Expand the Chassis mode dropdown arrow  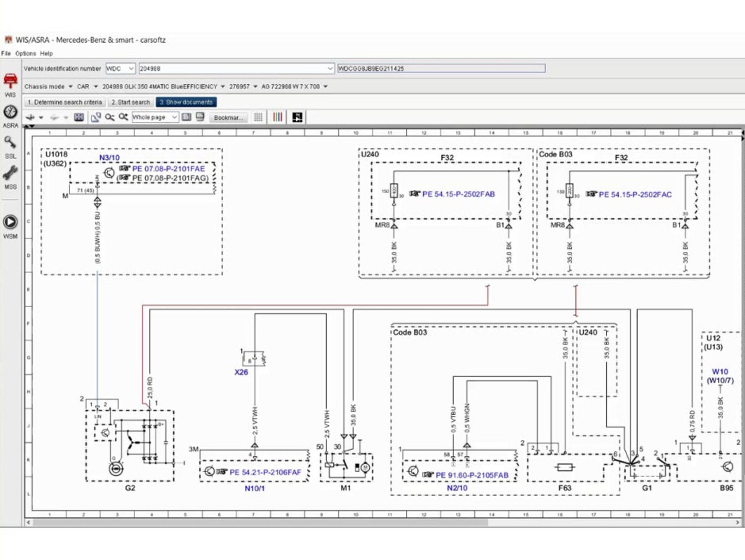click(70, 87)
